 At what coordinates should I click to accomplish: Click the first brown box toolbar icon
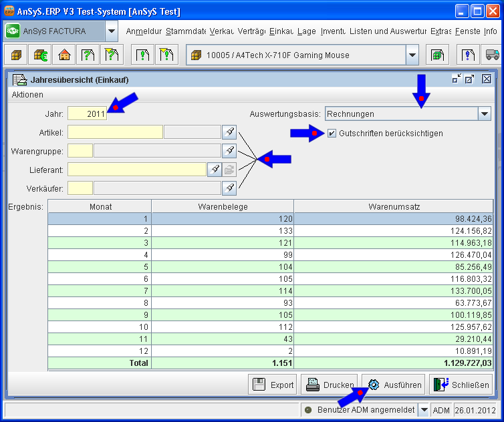click(x=17, y=55)
